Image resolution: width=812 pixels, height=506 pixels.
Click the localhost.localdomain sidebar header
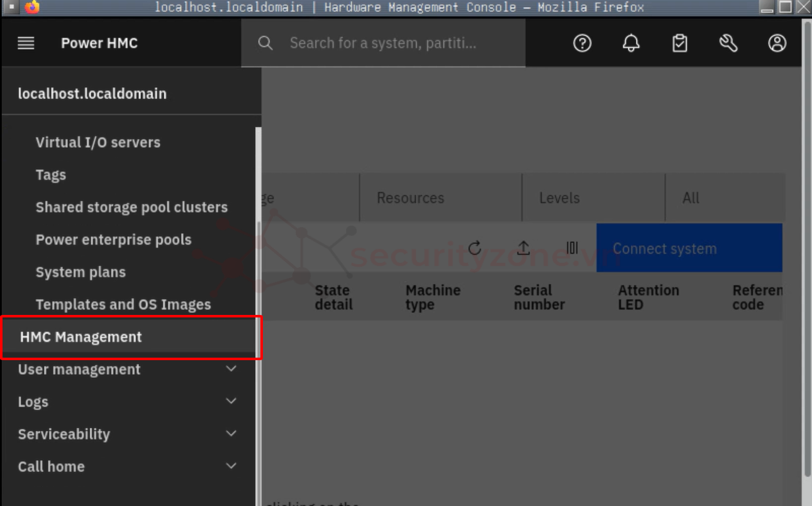(x=92, y=94)
